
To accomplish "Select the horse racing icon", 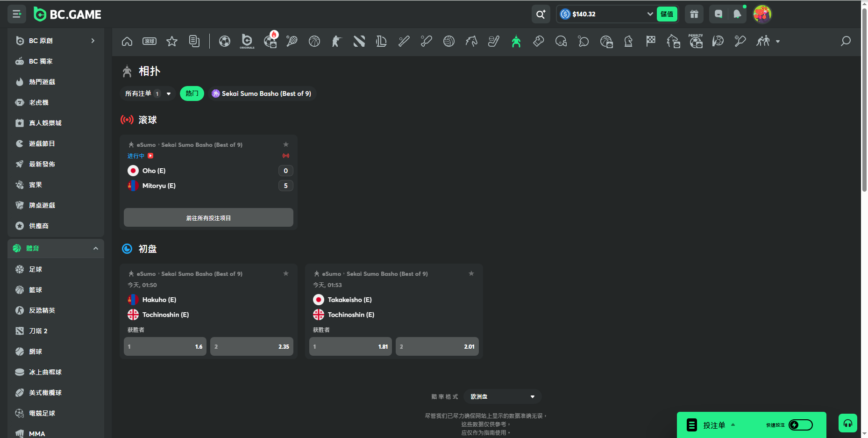I will point(471,41).
